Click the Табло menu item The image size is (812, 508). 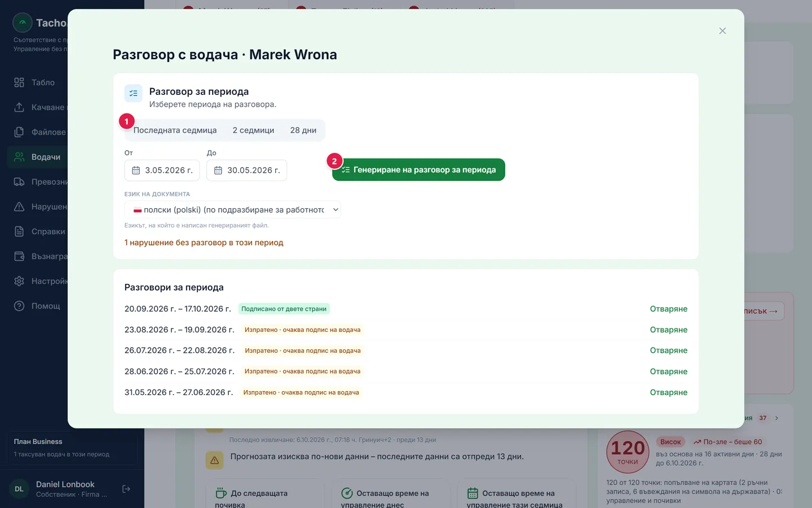37,82
